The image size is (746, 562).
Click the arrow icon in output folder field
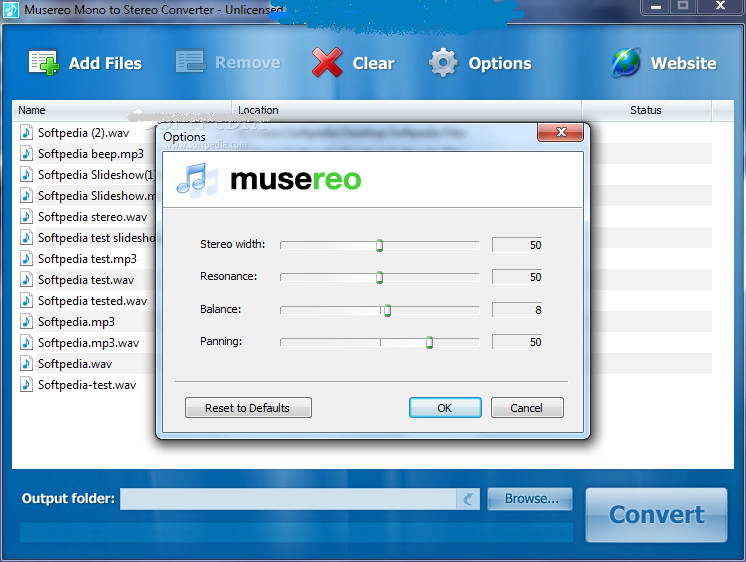(468, 499)
